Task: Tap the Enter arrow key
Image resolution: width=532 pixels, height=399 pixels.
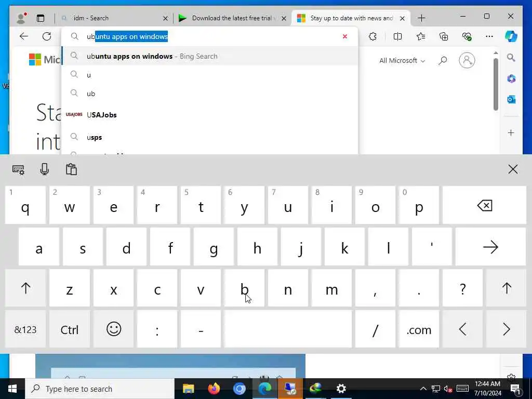Action: pos(490,247)
